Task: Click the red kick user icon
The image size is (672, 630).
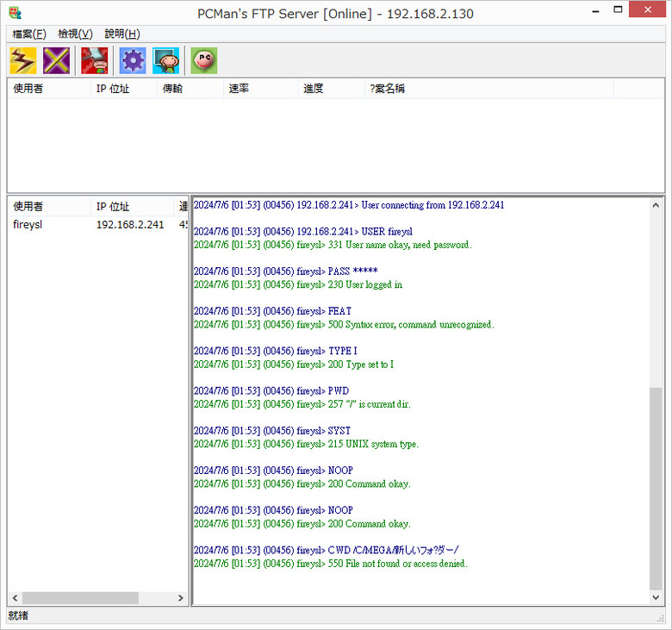Action: point(95,60)
